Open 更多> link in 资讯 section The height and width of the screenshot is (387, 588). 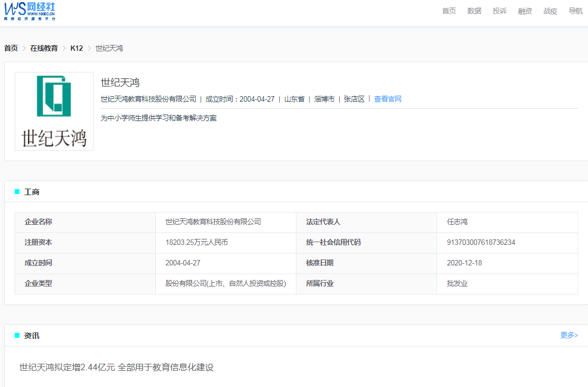point(569,335)
